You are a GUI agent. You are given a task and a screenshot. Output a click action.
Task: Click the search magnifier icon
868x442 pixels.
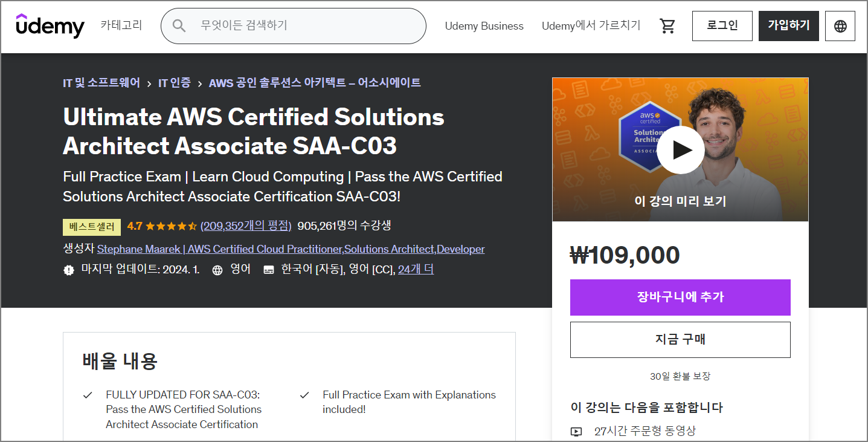[179, 25]
